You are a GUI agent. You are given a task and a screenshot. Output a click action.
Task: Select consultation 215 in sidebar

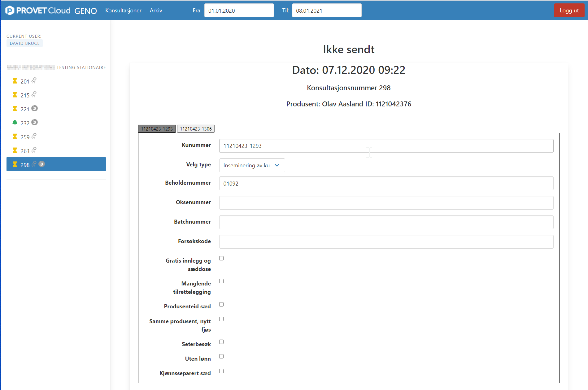(x=56, y=95)
